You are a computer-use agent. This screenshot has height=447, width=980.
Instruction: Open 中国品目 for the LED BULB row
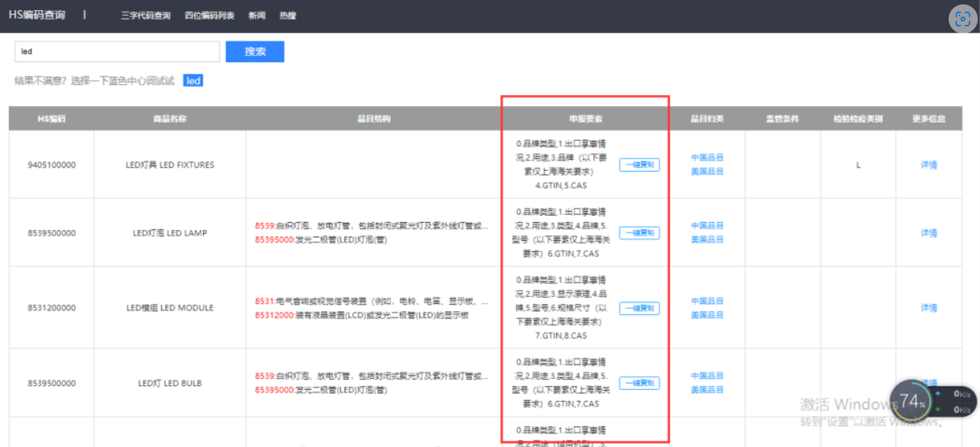[x=707, y=376]
